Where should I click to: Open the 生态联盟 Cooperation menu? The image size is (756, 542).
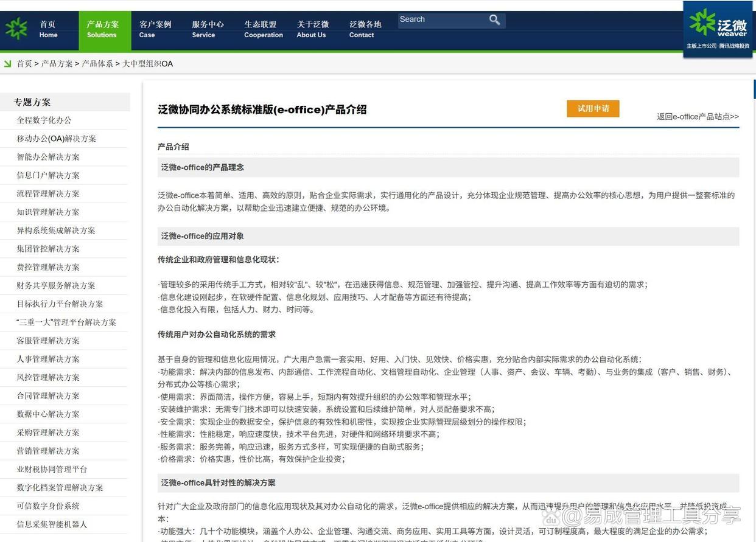(x=263, y=29)
